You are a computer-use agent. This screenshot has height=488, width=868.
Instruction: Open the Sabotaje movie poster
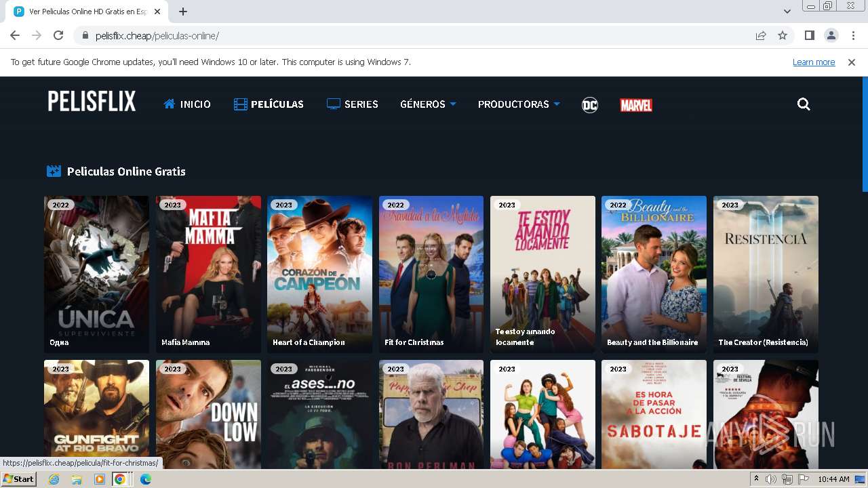654,414
